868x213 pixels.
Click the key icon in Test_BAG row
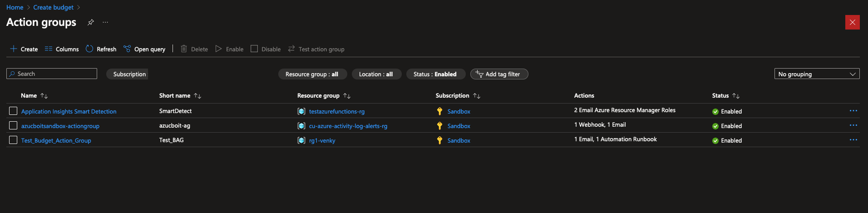[439, 140]
